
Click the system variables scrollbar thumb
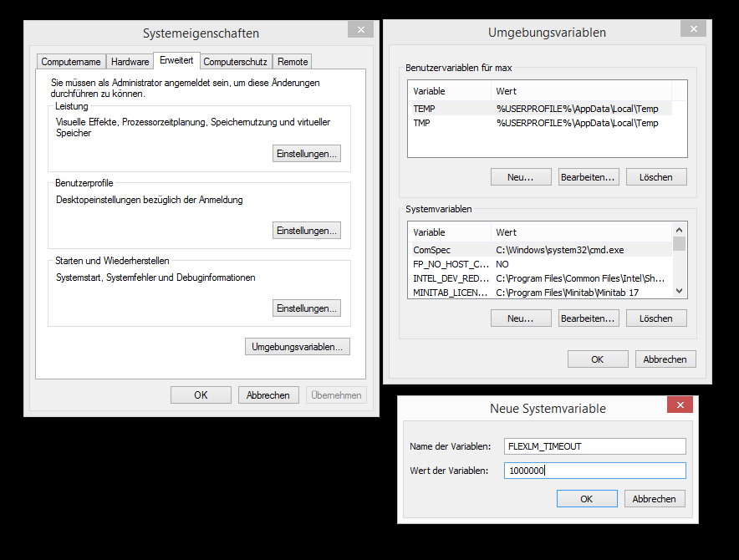tap(679, 244)
